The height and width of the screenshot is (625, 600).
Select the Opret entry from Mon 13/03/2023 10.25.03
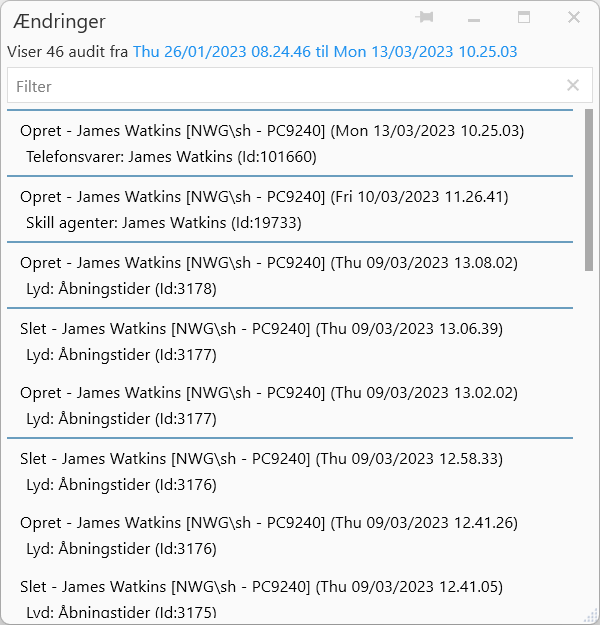click(272, 131)
